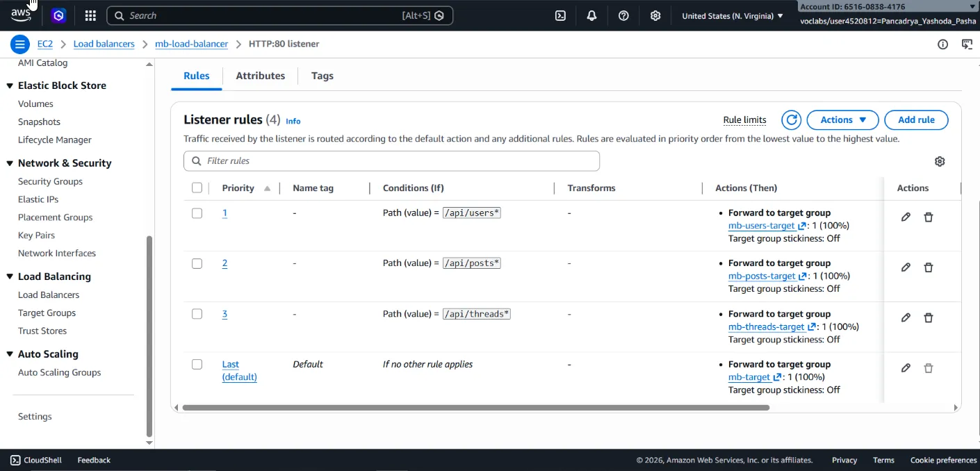Open mb-target external link icon
Screen dimensions: 980x471
(x=778, y=377)
